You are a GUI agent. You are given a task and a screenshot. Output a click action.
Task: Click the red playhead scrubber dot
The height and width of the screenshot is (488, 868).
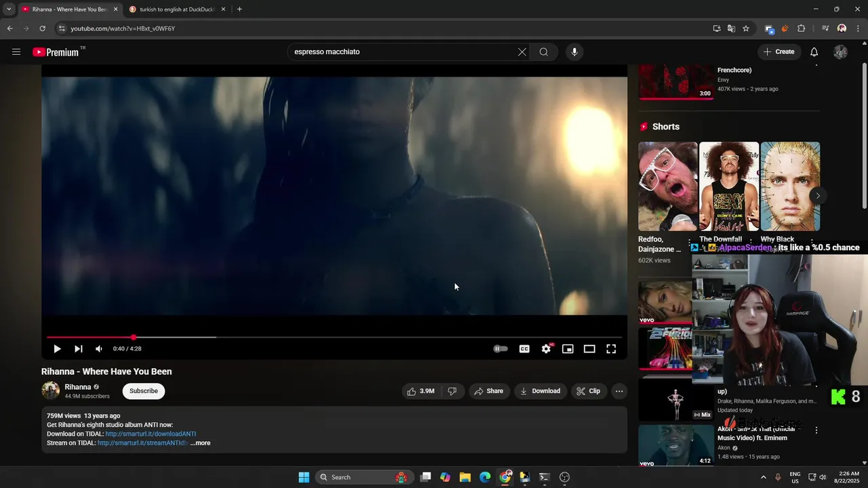(x=134, y=337)
